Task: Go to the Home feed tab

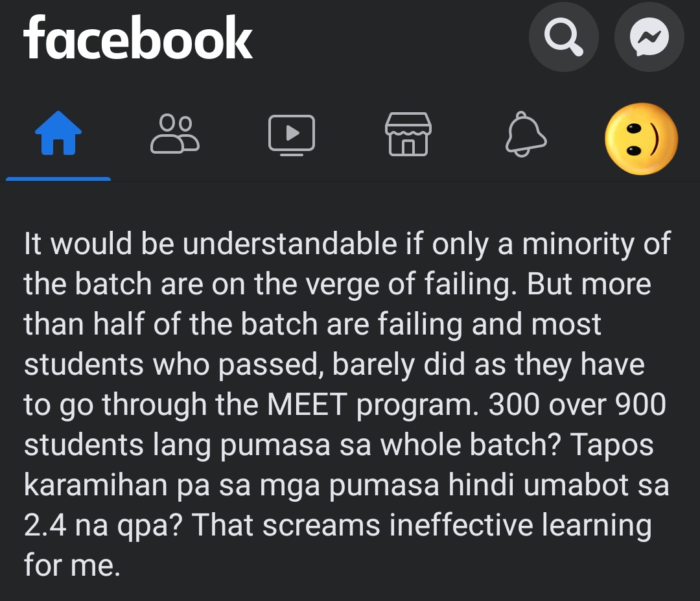Action: (58, 133)
